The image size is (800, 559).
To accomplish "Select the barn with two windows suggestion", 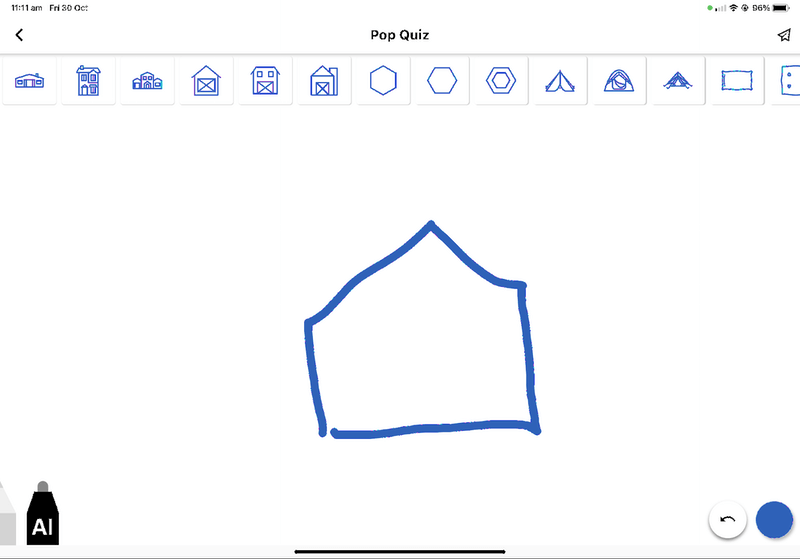I will pyautogui.click(x=265, y=81).
